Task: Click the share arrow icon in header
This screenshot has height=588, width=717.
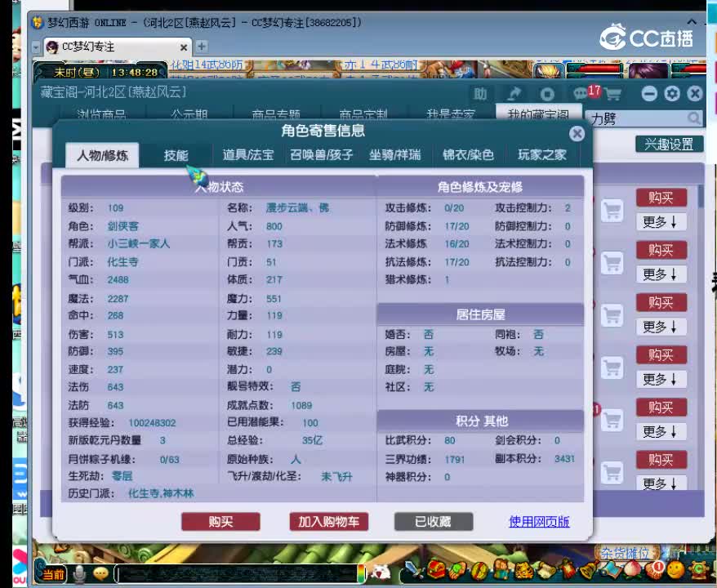Action: 514,94
